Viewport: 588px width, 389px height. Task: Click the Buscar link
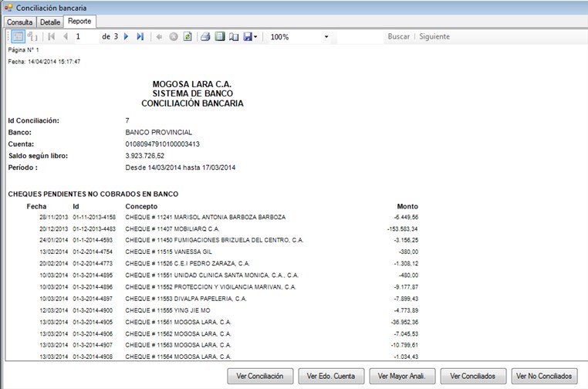(399, 37)
